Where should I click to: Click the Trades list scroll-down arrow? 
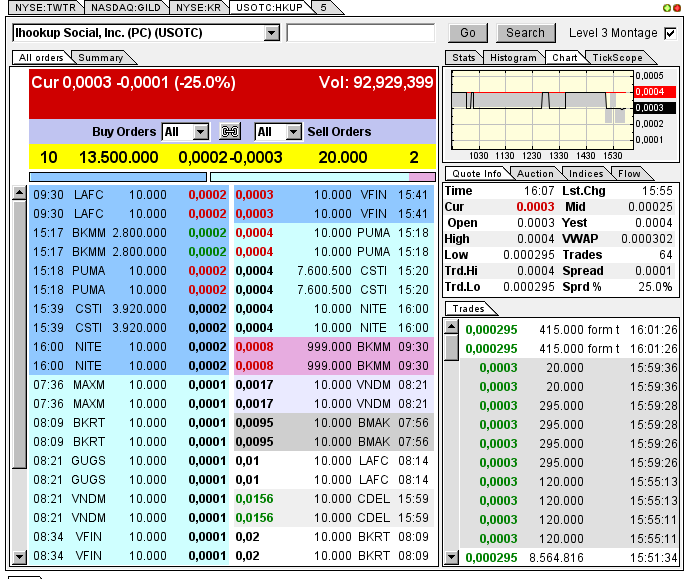[451, 557]
